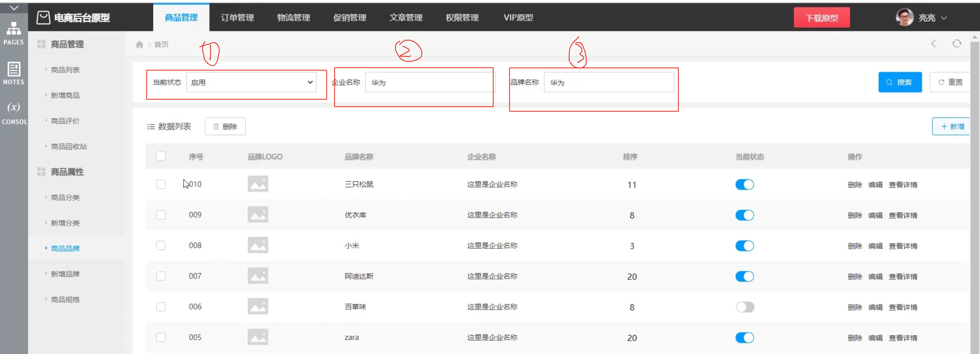Viewport: 980px width, 354px height.
Task: Check the row 009 checkbox
Action: pyautogui.click(x=161, y=215)
